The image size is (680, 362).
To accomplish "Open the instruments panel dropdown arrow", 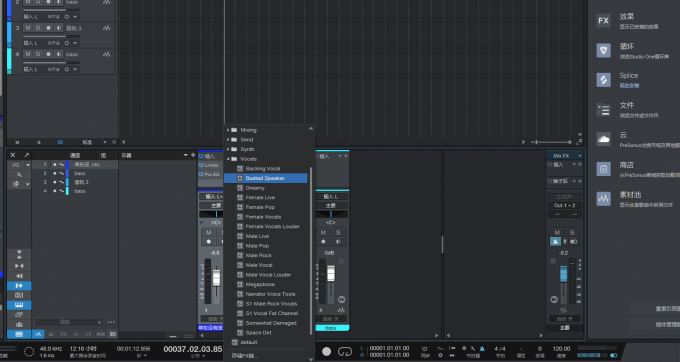I will [186, 155].
